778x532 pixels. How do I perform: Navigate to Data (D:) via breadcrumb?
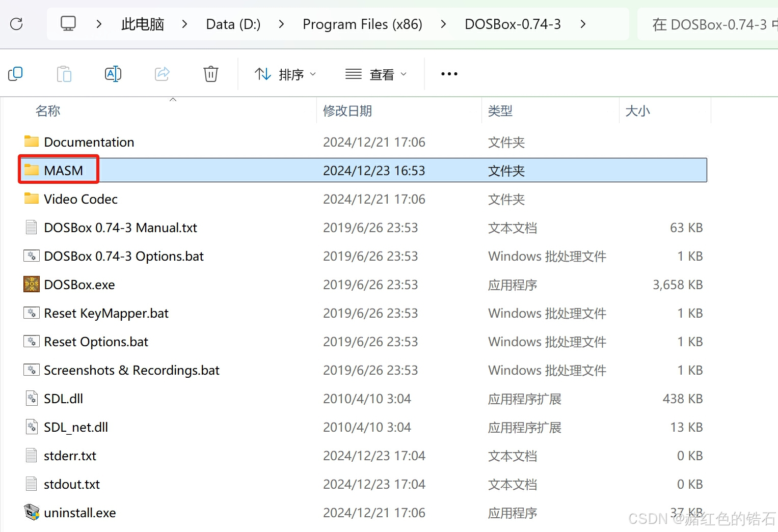(233, 23)
